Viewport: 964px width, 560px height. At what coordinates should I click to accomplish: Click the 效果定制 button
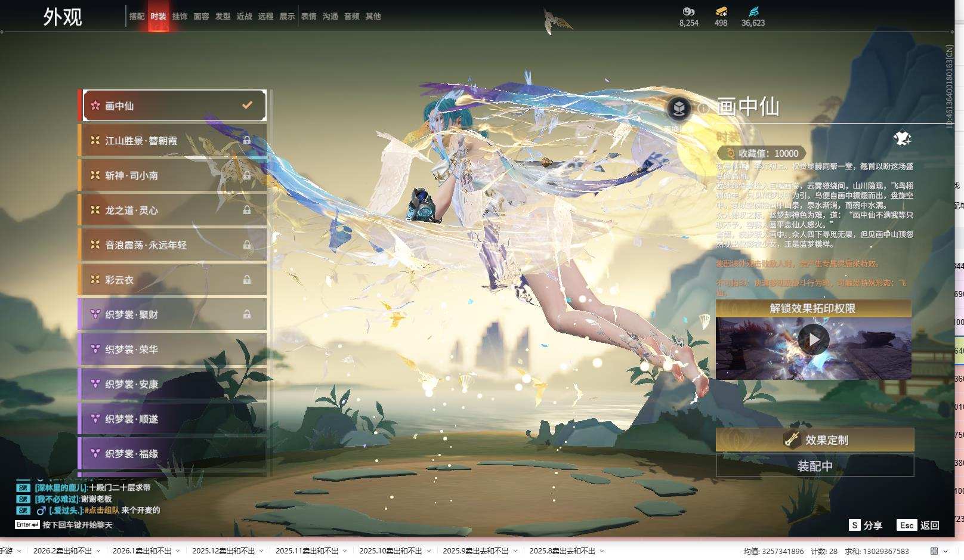click(x=814, y=440)
